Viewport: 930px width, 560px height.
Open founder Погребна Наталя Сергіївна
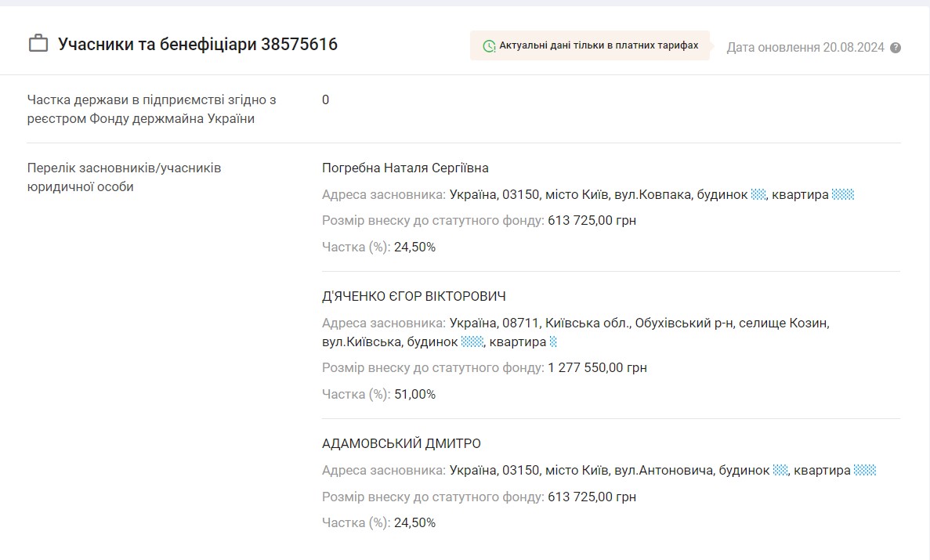pos(405,168)
